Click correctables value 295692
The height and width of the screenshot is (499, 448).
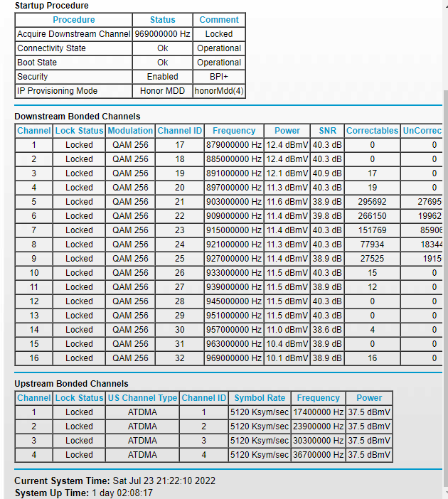point(372,202)
